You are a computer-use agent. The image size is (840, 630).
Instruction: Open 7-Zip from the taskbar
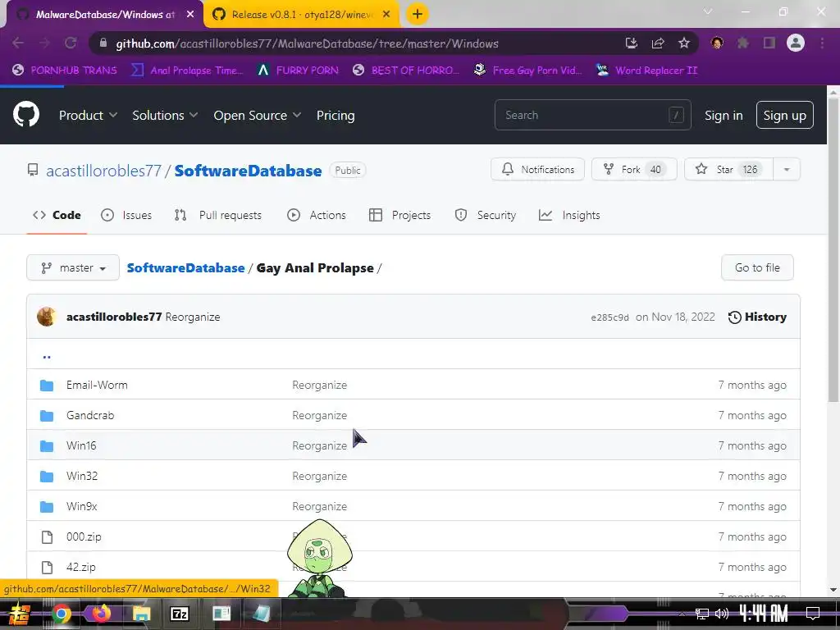pos(180,614)
